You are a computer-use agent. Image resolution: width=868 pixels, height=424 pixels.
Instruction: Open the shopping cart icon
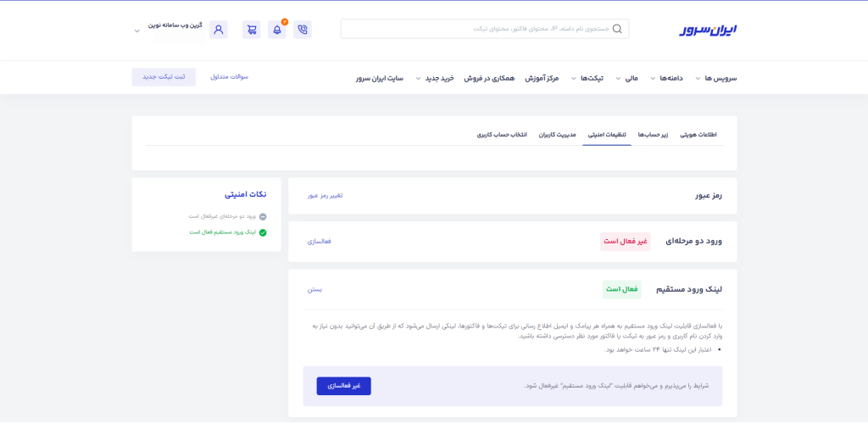tap(251, 30)
